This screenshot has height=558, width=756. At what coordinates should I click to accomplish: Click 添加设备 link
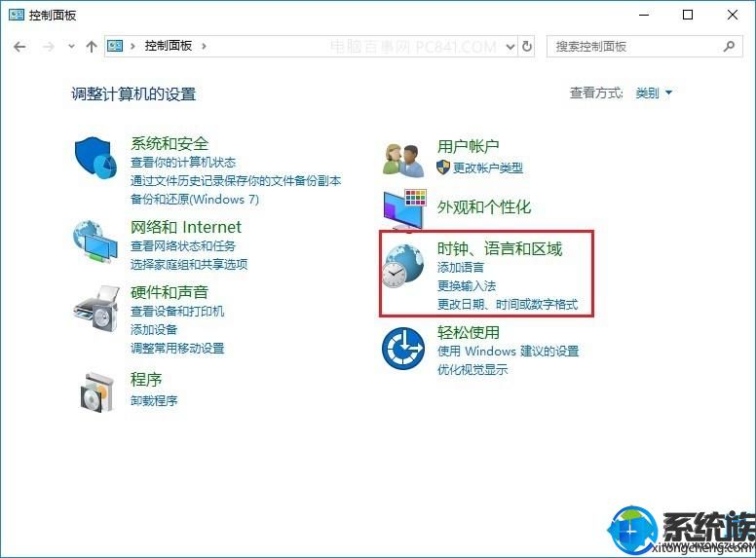click(x=154, y=329)
